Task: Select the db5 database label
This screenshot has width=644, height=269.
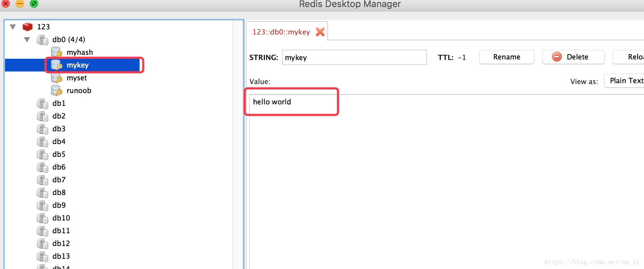Action: 59,154
